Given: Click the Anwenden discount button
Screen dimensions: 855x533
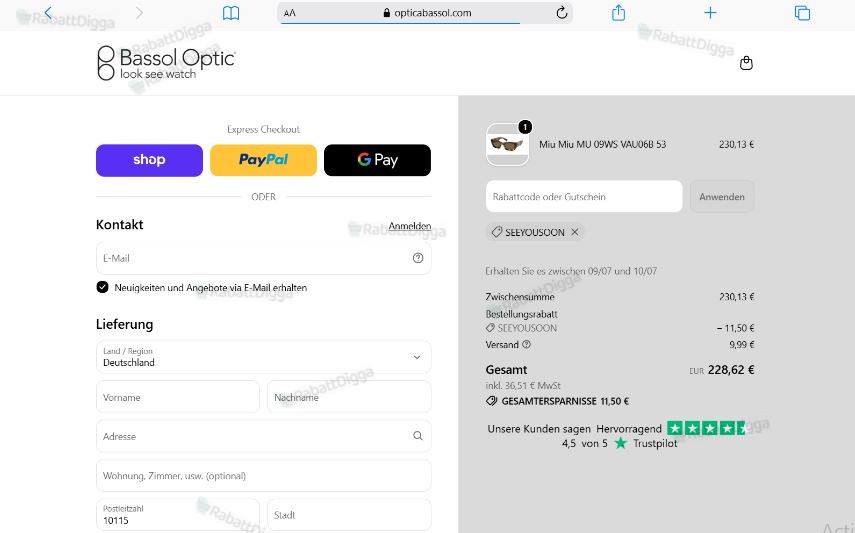Looking at the screenshot, I should 722,196.
